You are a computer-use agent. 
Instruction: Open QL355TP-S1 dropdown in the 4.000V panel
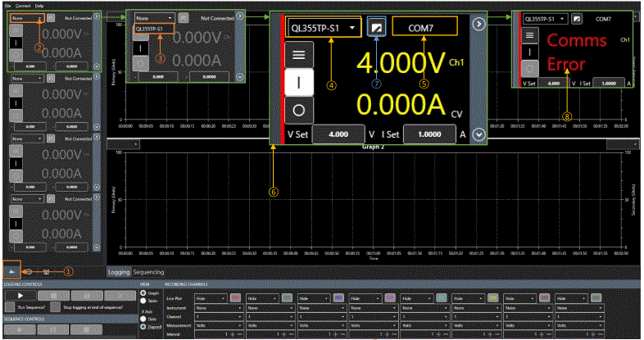click(x=324, y=28)
